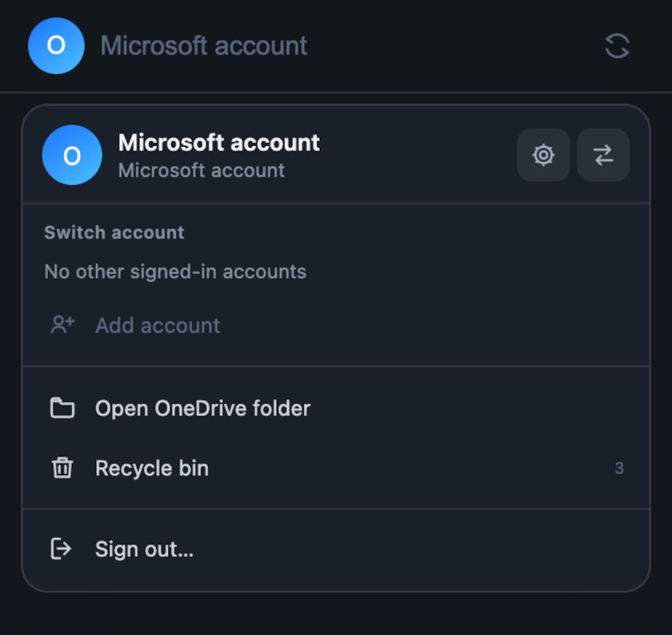Choose Open OneDrive folder
Image resolution: width=672 pixels, height=635 pixels.
click(336, 407)
